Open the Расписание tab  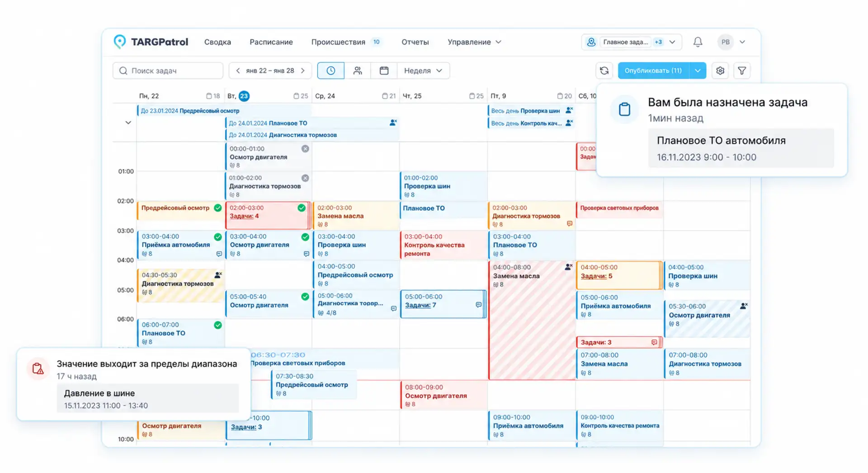pos(271,42)
